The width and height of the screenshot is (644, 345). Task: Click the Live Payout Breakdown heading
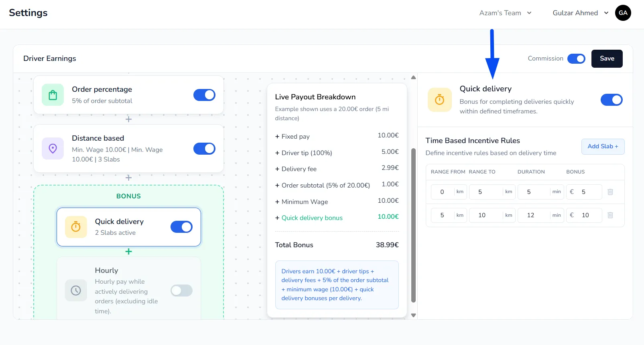315,97
